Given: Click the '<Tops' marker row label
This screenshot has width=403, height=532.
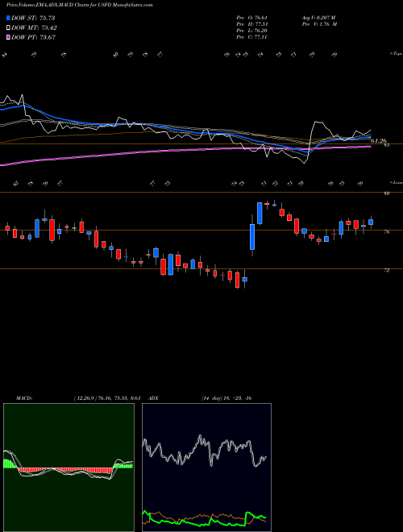Looking at the screenshot, I should point(395,54).
